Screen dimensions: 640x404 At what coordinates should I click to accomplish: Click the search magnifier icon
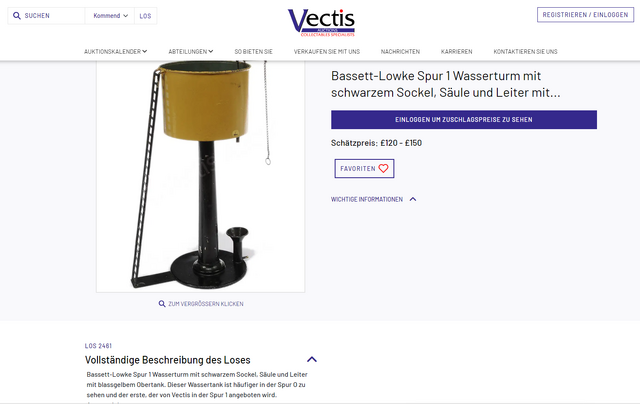click(x=17, y=16)
